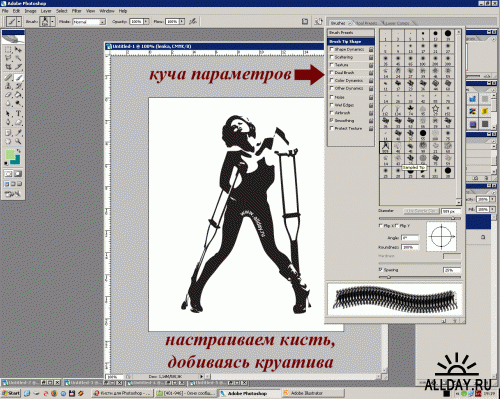Image resolution: width=500 pixels, height=399 pixels.
Task: Select the Dodge tool
Action: pyautogui.click(x=18, y=103)
